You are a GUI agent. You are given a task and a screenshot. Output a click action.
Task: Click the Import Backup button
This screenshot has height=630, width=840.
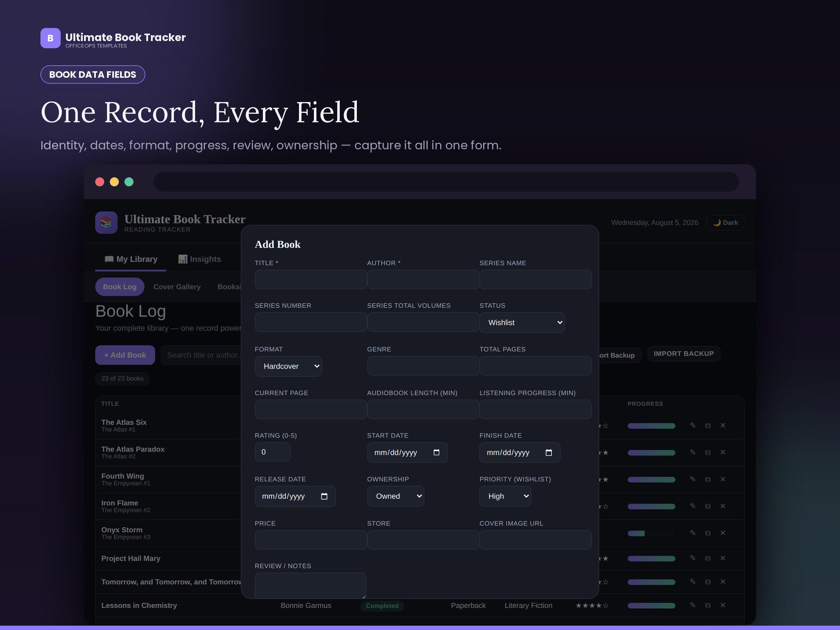[684, 353]
